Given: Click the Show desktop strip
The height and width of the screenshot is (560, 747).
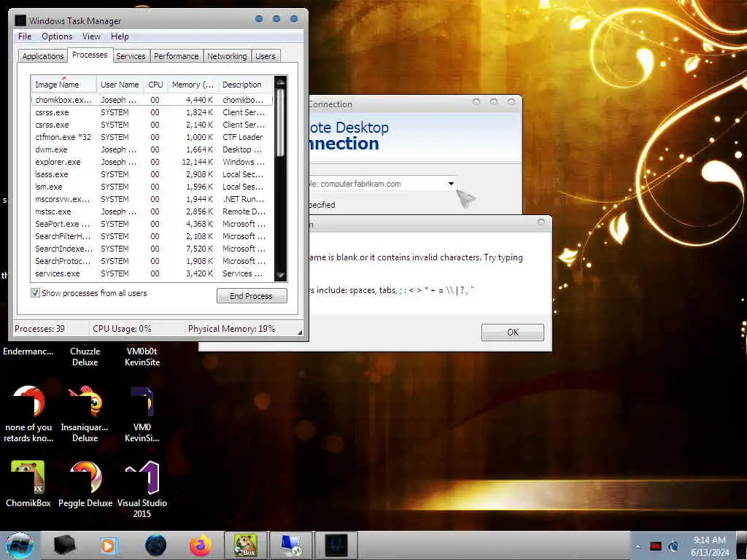Looking at the screenshot, I should pos(741,545).
